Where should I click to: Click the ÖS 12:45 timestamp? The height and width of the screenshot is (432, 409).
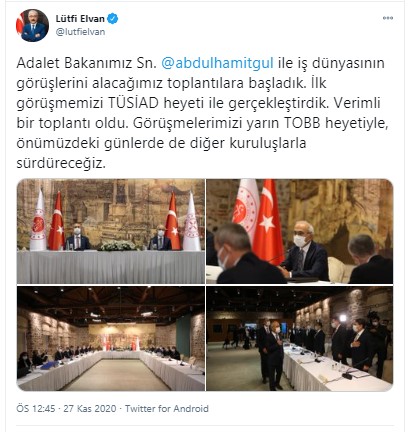36,409
